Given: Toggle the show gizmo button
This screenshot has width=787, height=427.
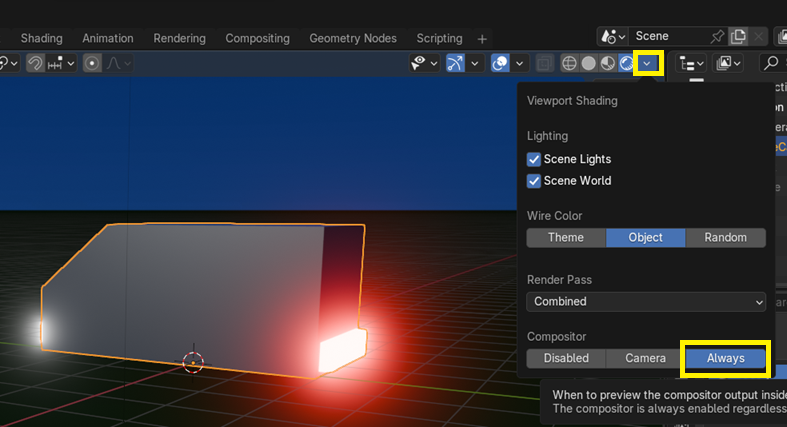Looking at the screenshot, I should (455, 63).
